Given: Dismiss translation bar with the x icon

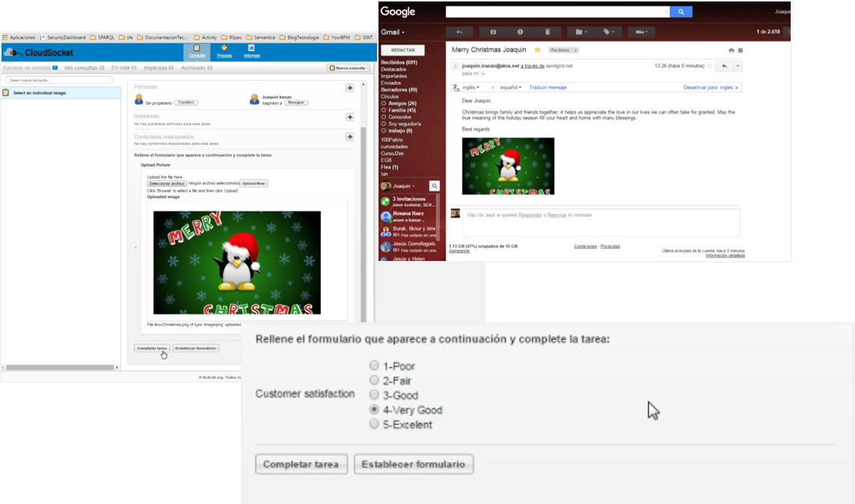Looking at the screenshot, I should (x=737, y=87).
